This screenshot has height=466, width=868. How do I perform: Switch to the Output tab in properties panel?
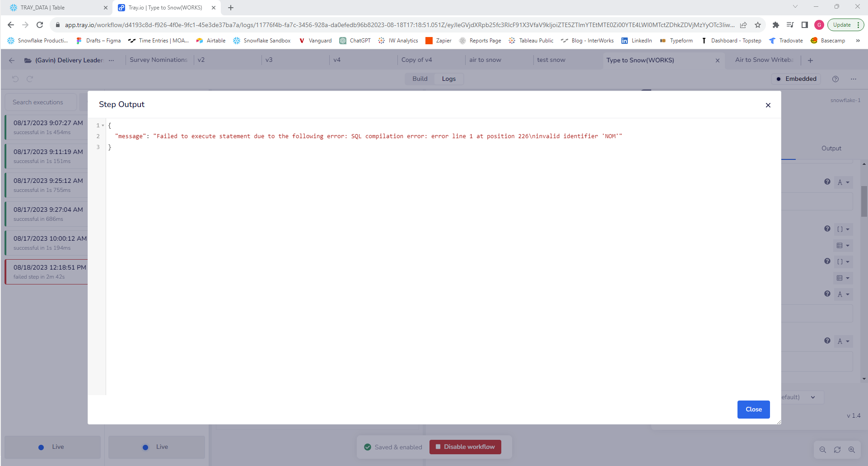(x=831, y=148)
